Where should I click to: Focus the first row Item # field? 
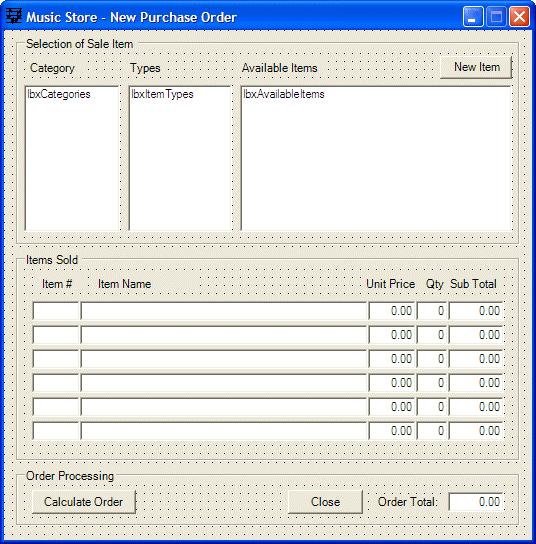point(56,311)
